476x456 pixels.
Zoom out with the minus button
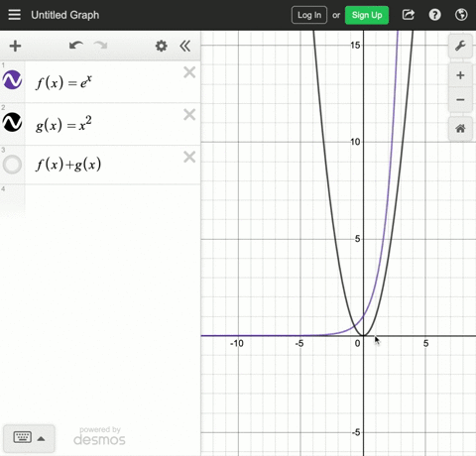pos(460,100)
